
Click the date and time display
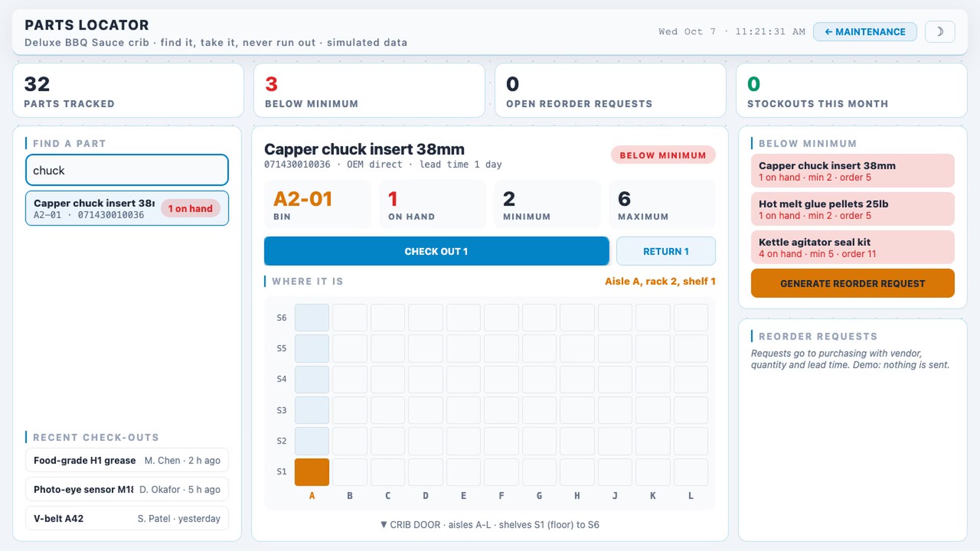[731, 32]
